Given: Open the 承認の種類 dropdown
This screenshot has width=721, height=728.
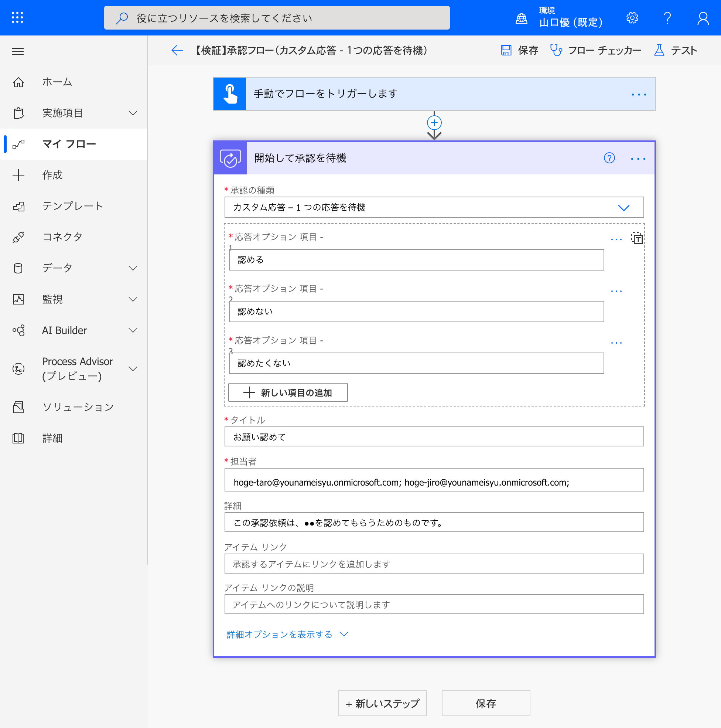Looking at the screenshot, I should tap(623, 207).
